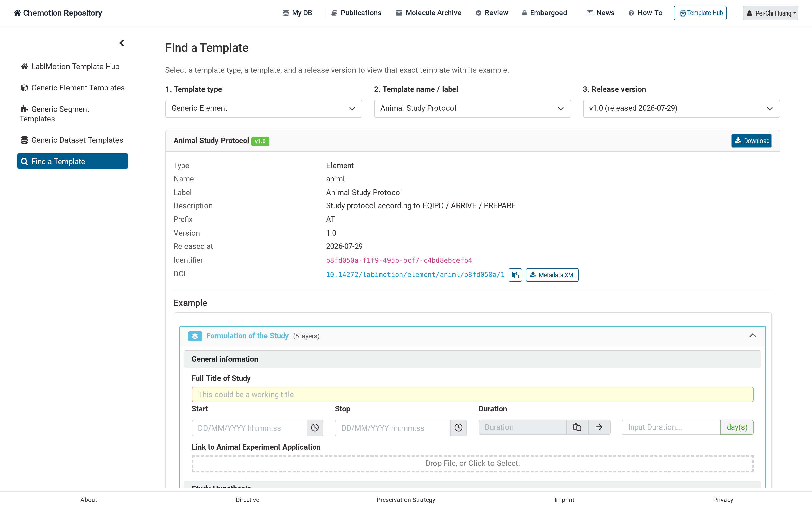Open the Start date clock picker
This screenshot has width=812, height=508.
(315, 428)
